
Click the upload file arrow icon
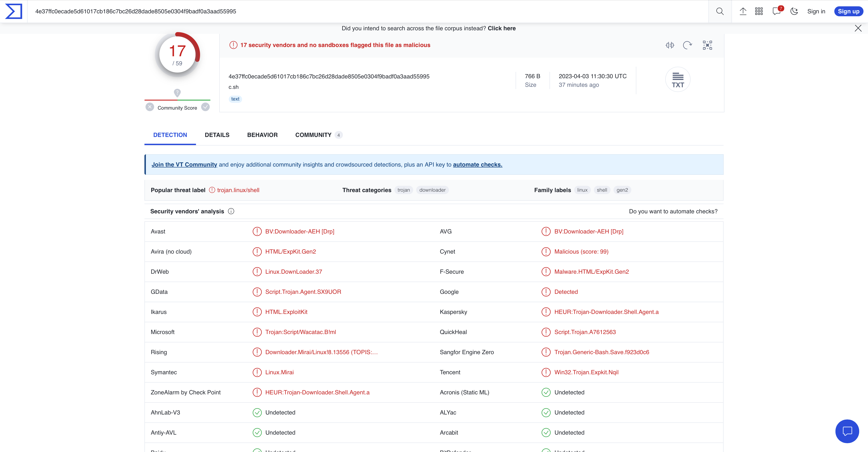743,12
